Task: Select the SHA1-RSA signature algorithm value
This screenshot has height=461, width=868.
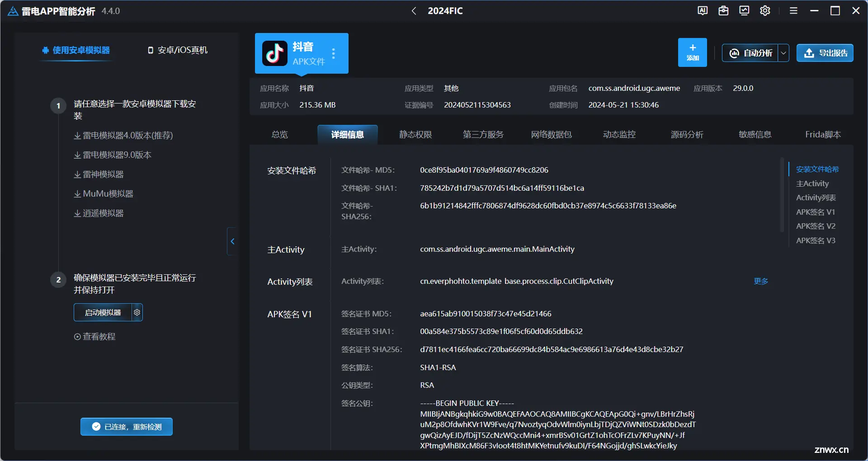Action: pos(438,367)
